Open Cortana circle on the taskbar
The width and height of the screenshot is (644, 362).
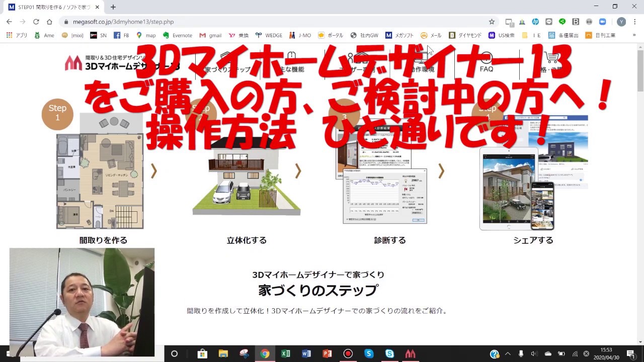pyautogui.click(x=174, y=353)
